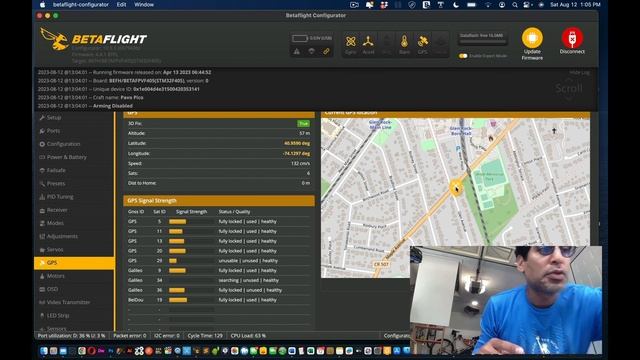
Task: Switch to the Setup tab
Action: (74, 118)
